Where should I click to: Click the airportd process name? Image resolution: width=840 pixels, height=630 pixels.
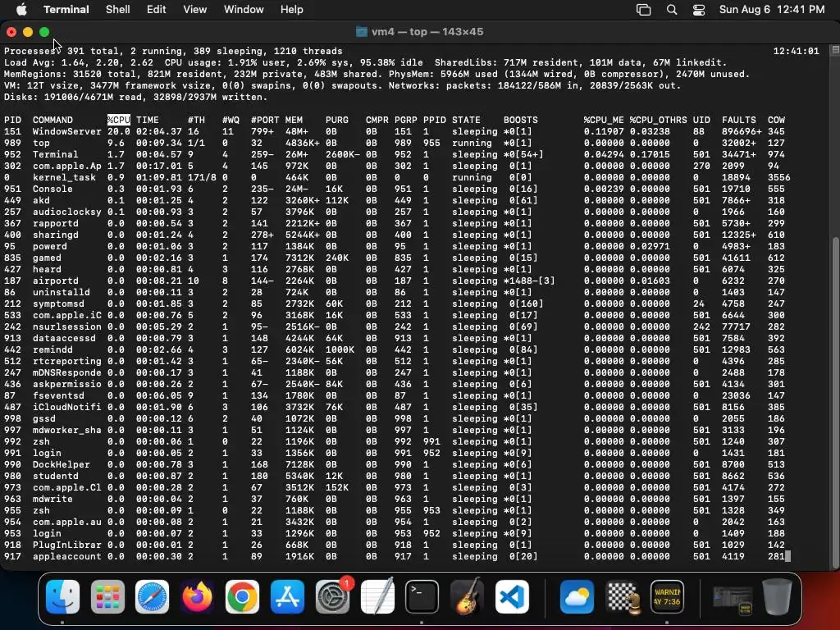point(55,281)
